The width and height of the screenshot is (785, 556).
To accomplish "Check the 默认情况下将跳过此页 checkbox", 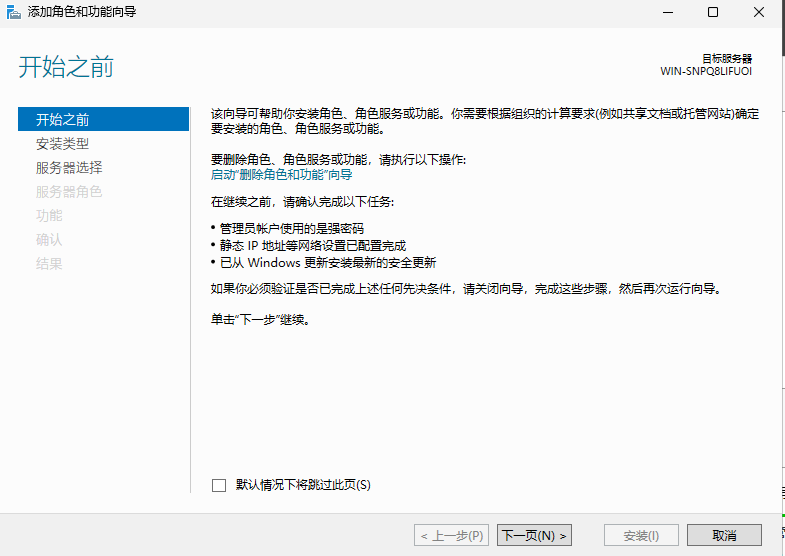I will click(219, 485).
